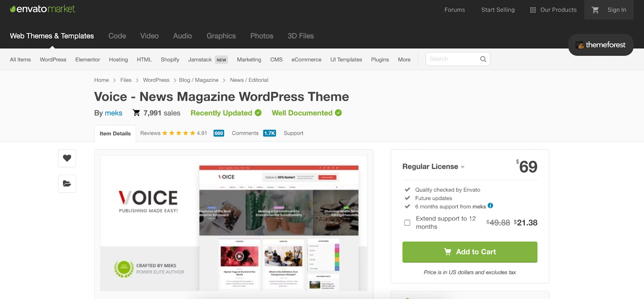
Task: Browse CMS category
Action: click(277, 60)
